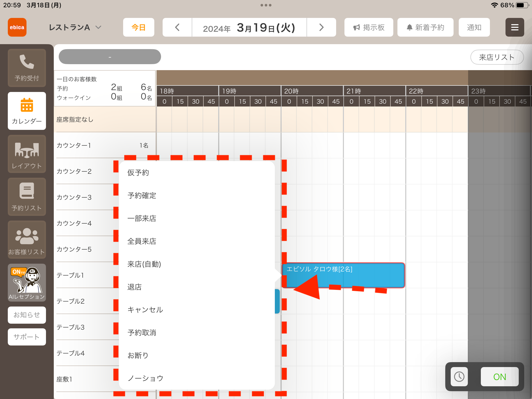
Task: Click the カウンター2 row label
Action: (74, 171)
